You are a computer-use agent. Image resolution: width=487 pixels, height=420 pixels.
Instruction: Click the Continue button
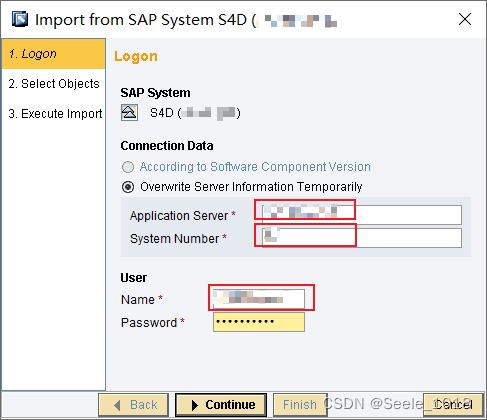point(221,405)
